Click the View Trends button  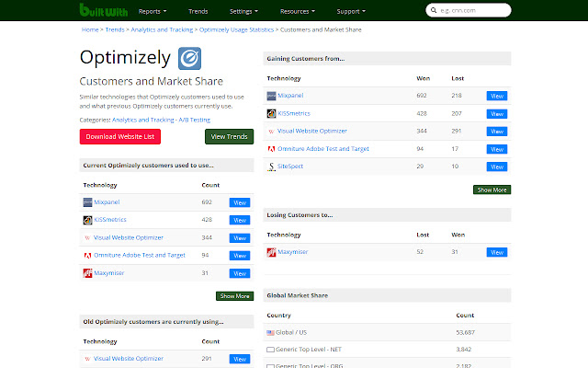click(x=229, y=137)
